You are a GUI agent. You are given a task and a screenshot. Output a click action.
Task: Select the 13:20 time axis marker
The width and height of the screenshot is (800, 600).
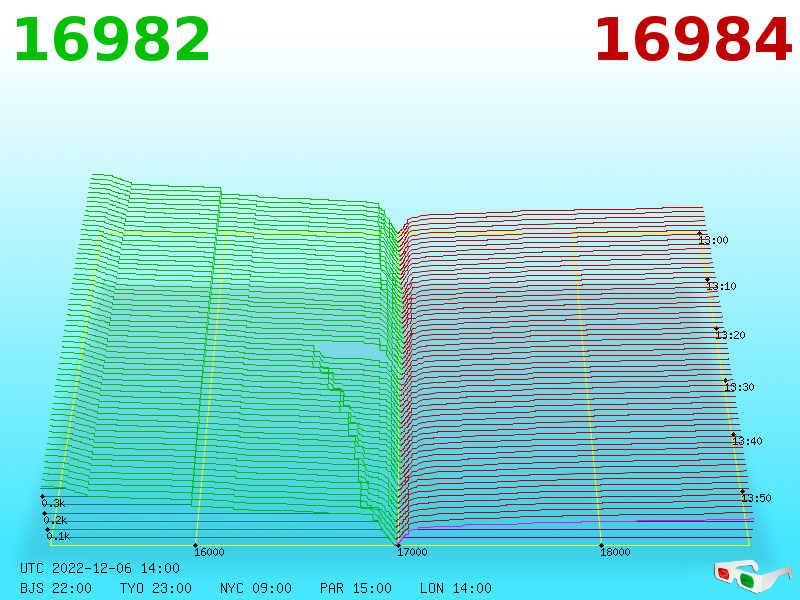[730, 335]
